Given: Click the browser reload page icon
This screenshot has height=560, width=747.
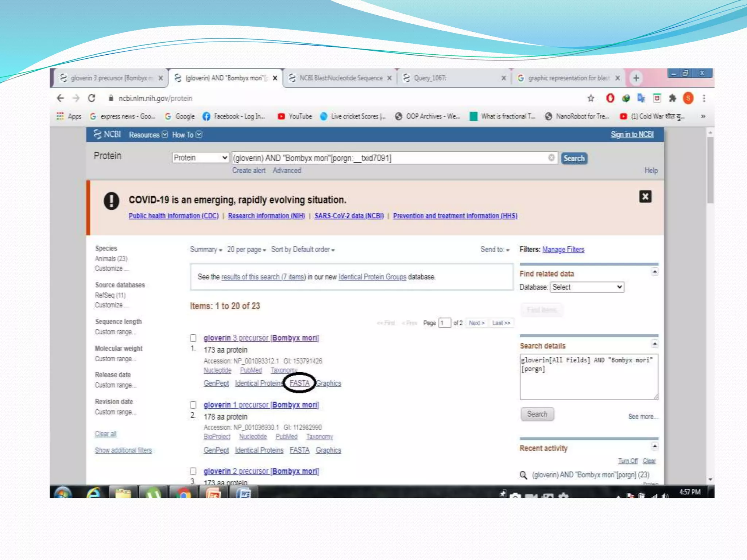Looking at the screenshot, I should coord(92,98).
